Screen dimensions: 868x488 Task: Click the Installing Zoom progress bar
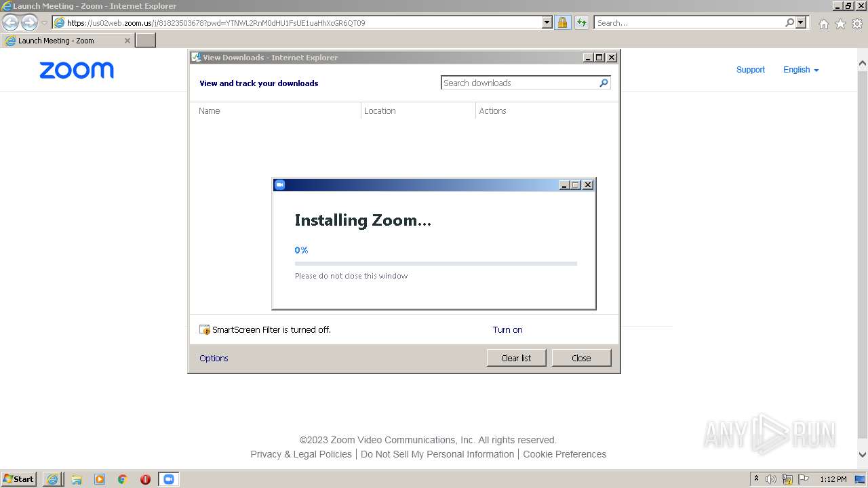pos(436,264)
